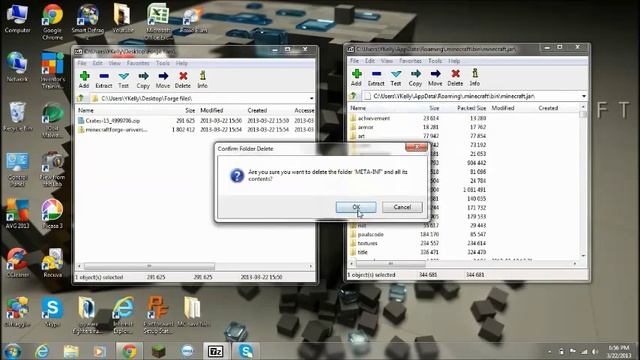Open Google Chrome from the taskbar
This screenshot has height=360, width=640.
(129, 351)
